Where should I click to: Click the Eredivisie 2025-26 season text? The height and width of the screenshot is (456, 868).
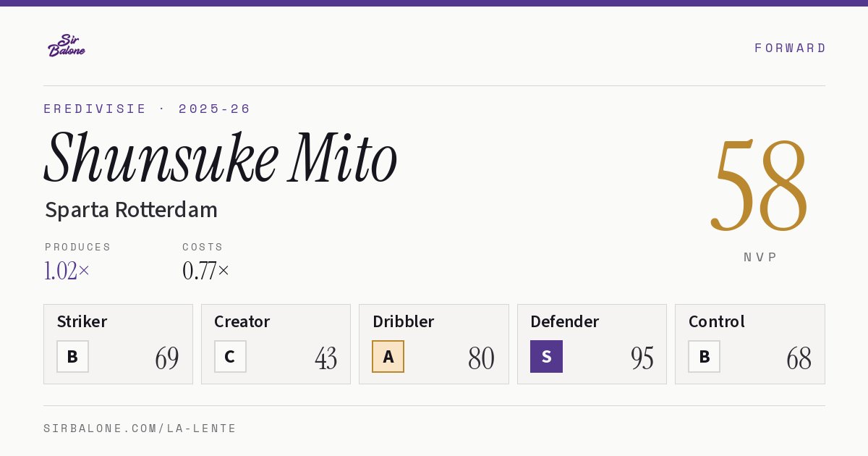tap(148, 109)
